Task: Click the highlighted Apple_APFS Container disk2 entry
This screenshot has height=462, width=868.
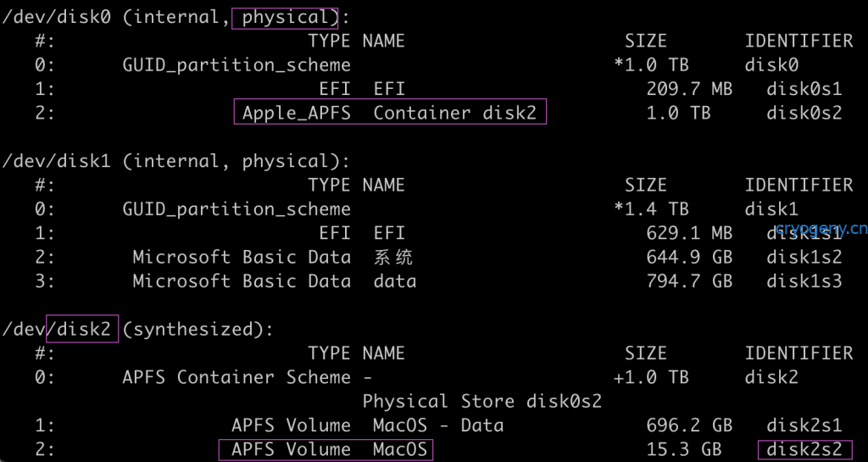Action: tap(390, 113)
